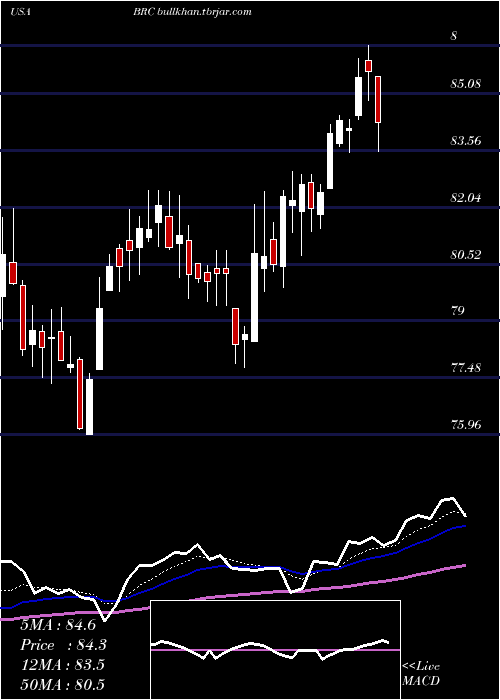This screenshot has width=500, height=700.
Task: Click the 5MA : 84.6 readout
Action: 58,625
